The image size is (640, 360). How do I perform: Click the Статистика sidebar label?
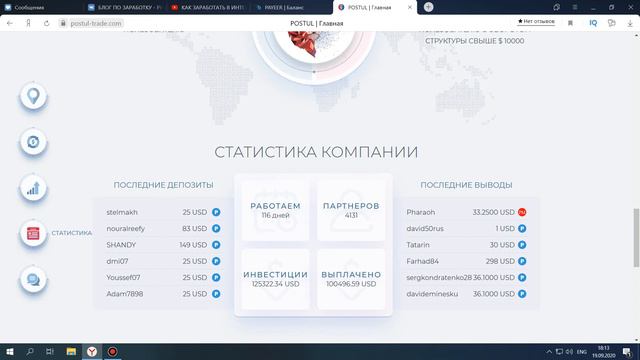(71, 233)
